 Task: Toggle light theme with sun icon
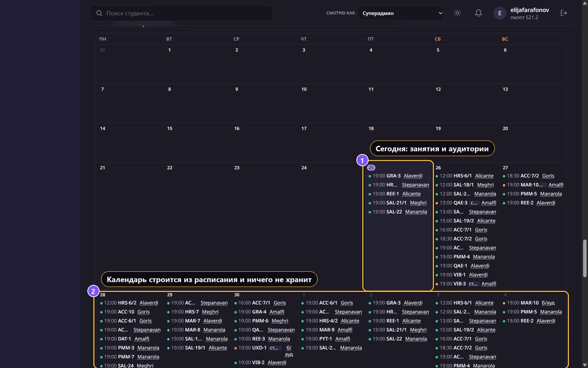(x=457, y=13)
